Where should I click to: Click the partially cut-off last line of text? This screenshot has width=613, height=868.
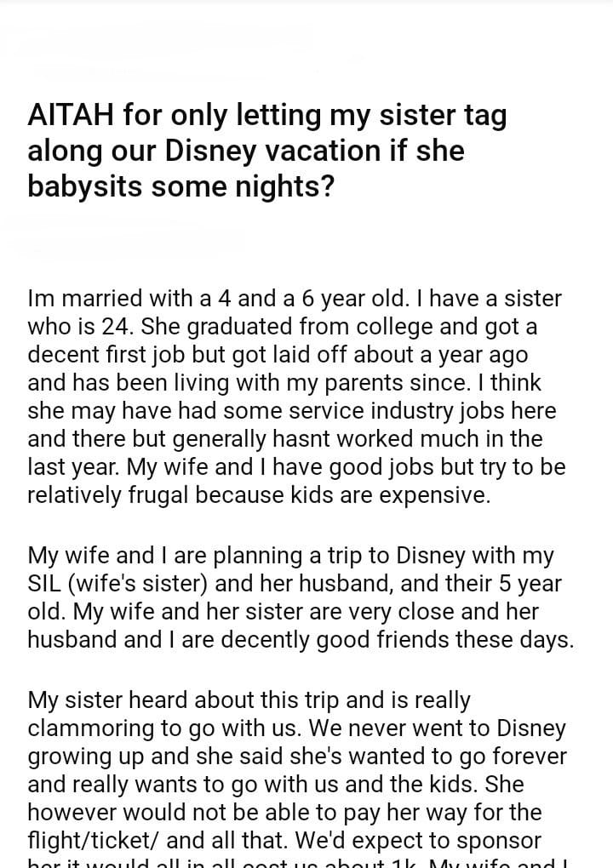(297, 862)
